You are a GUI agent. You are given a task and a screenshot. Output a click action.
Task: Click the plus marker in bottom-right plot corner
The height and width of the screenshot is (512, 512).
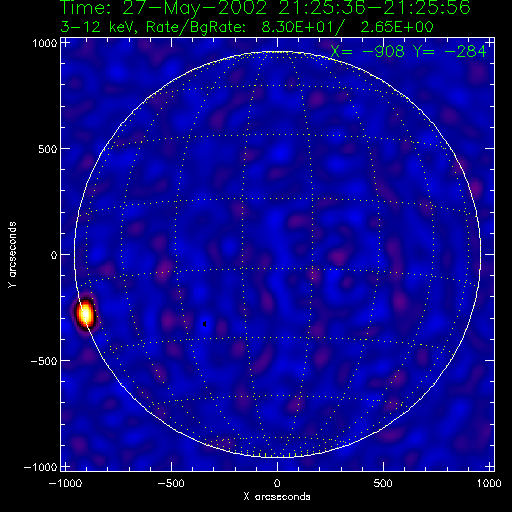pyautogui.click(x=490, y=467)
